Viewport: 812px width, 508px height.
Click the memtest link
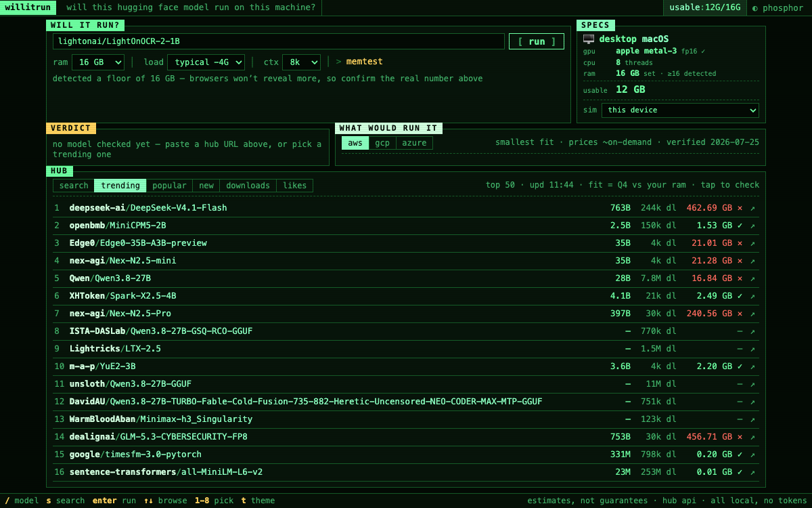pos(364,62)
